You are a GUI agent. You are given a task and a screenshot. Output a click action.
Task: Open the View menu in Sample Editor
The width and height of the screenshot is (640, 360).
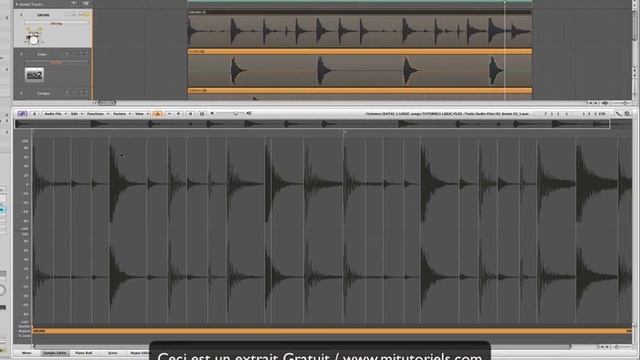click(x=142, y=114)
